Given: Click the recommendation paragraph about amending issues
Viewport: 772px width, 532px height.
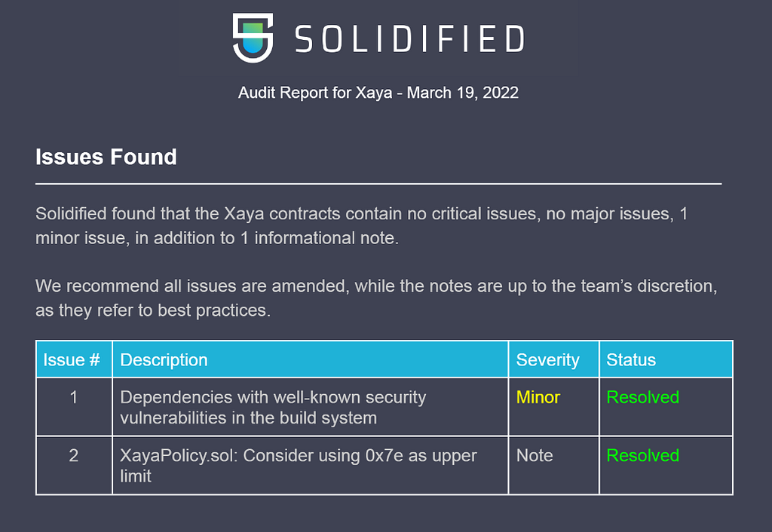Looking at the screenshot, I should [x=376, y=298].
